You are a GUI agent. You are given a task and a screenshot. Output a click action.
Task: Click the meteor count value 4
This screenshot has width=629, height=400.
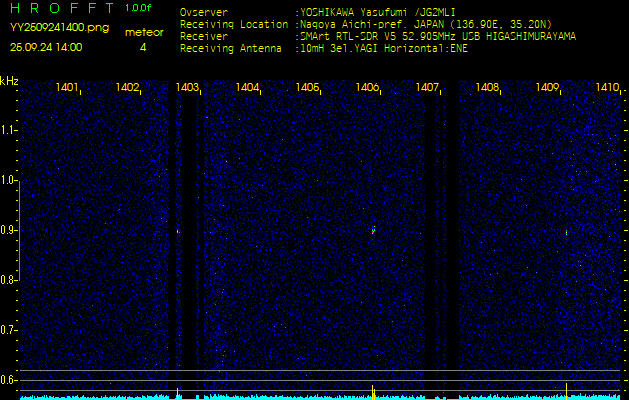coord(143,47)
